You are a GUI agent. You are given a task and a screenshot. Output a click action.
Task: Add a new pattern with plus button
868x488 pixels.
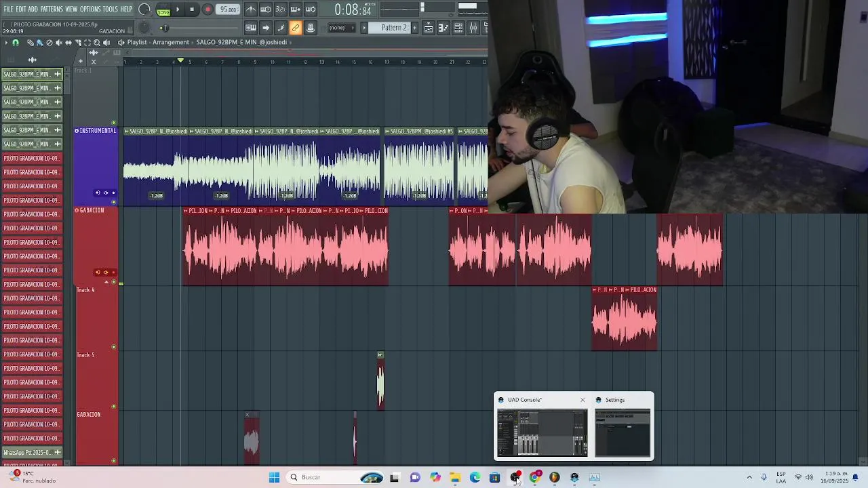click(414, 28)
